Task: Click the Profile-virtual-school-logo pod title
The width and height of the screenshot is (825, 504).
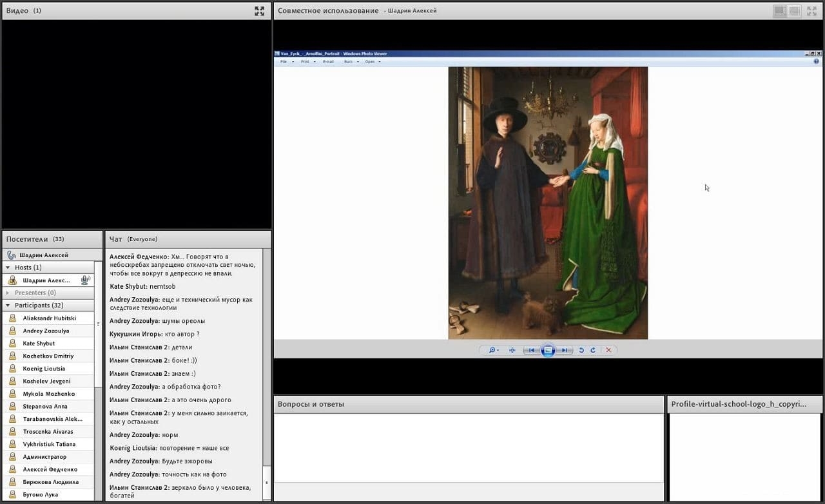Action: [739, 404]
